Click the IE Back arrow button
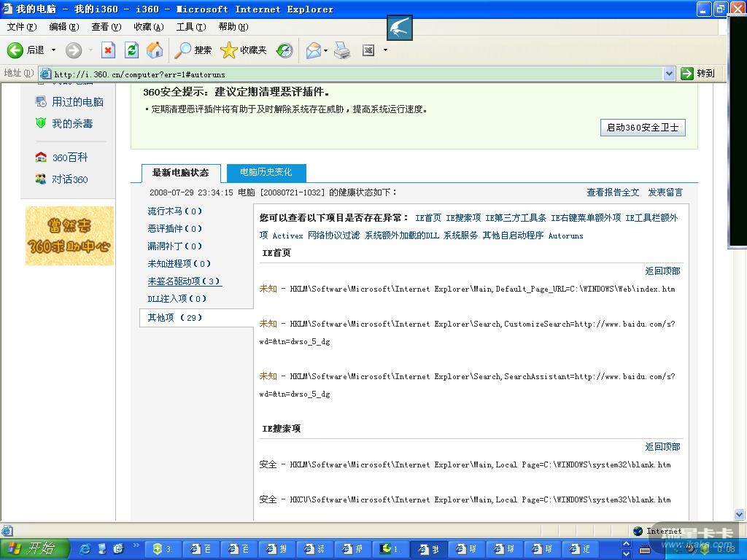Viewport: 747px width, 560px height. [x=16, y=50]
